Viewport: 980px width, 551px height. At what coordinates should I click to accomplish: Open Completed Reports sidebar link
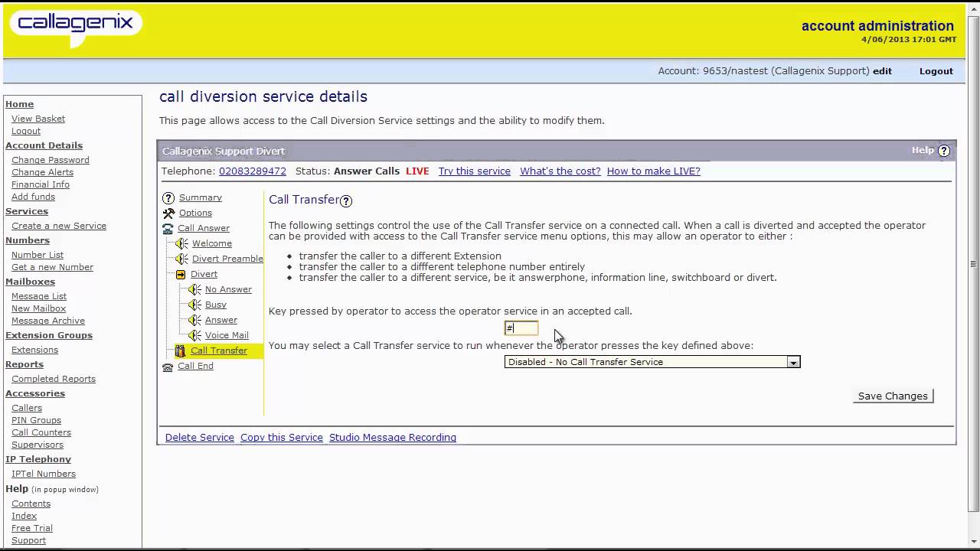coord(54,379)
